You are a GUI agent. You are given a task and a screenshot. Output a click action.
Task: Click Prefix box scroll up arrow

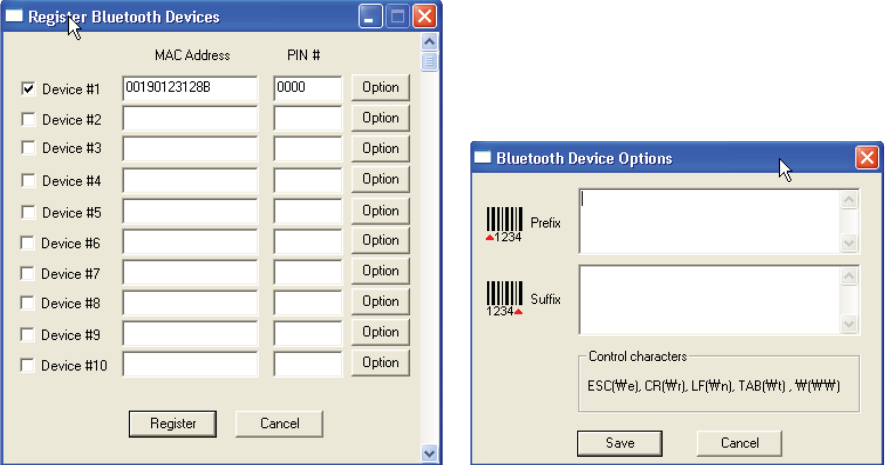click(x=849, y=200)
